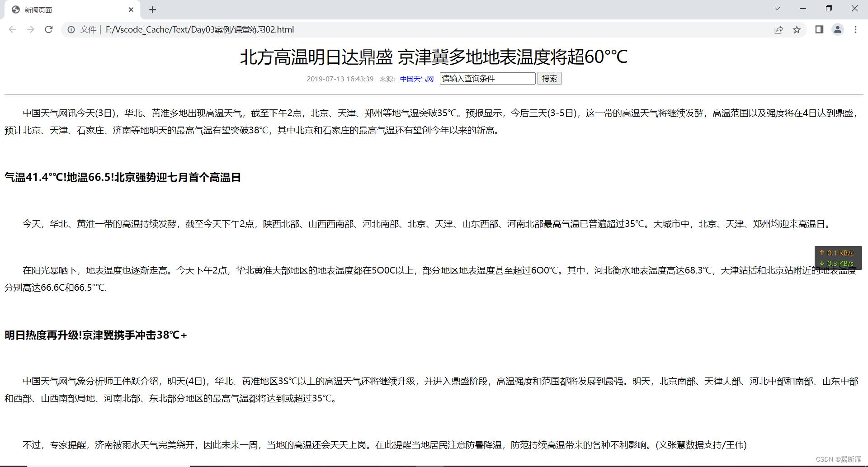Click the page reload icon
868x467 pixels.
click(x=49, y=29)
